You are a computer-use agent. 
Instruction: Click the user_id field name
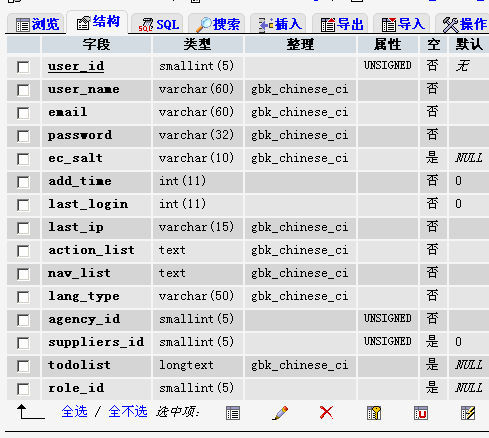pos(76,66)
